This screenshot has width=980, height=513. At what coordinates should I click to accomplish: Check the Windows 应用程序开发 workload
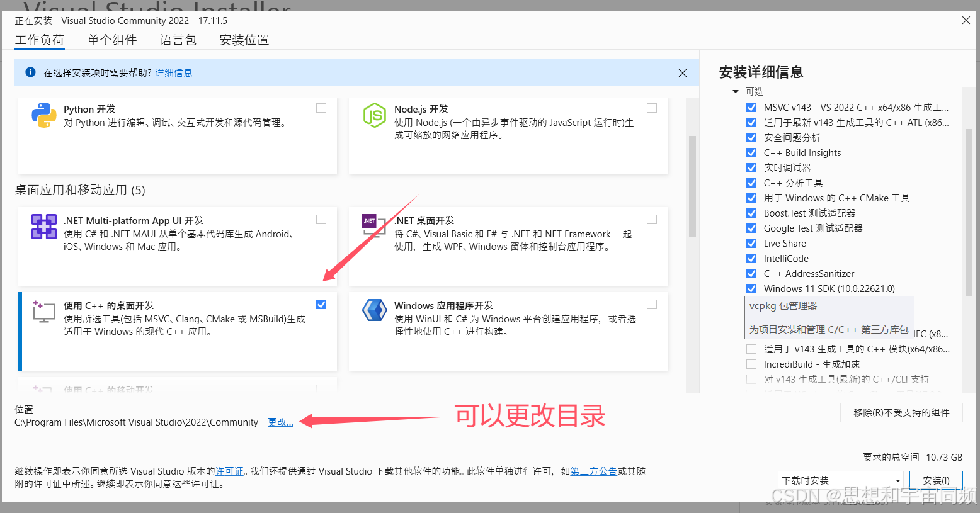(x=652, y=305)
